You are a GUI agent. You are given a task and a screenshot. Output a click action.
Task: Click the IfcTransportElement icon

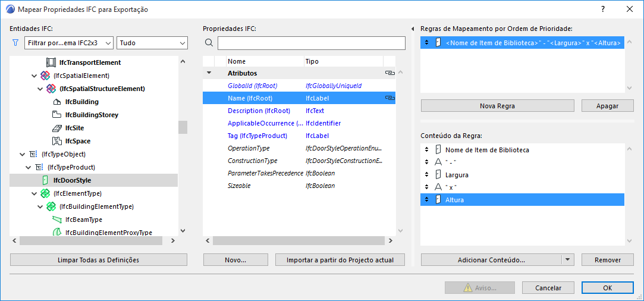(51, 62)
